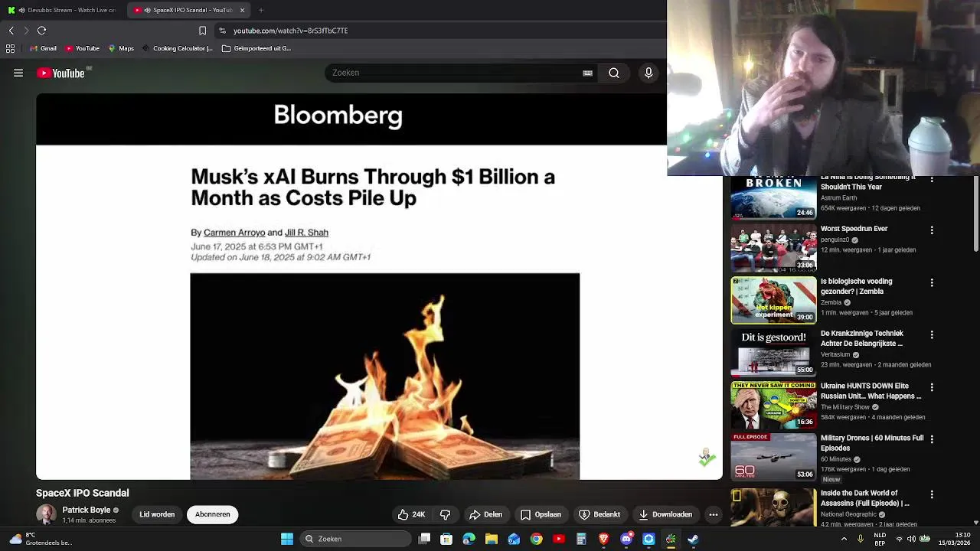Close the SpaceX IPO Scandal tab
Viewport: 980px width, 551px height.
242,10
